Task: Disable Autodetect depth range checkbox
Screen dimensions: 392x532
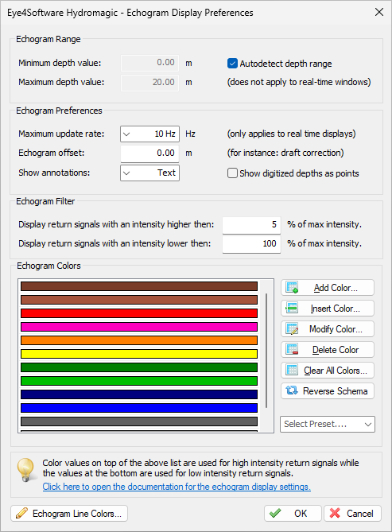Action: pyautogui.click(x=232, y=64)
